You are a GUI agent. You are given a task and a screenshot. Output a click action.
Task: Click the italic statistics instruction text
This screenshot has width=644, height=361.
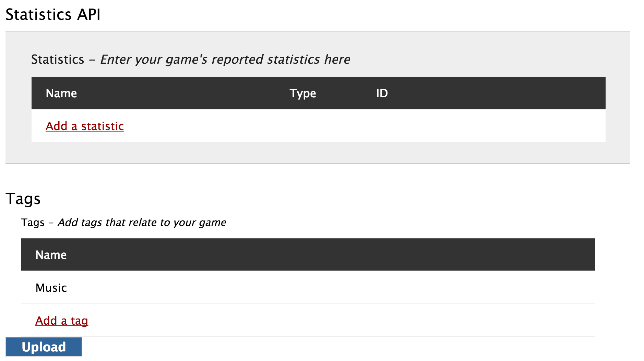click(225, 59)
